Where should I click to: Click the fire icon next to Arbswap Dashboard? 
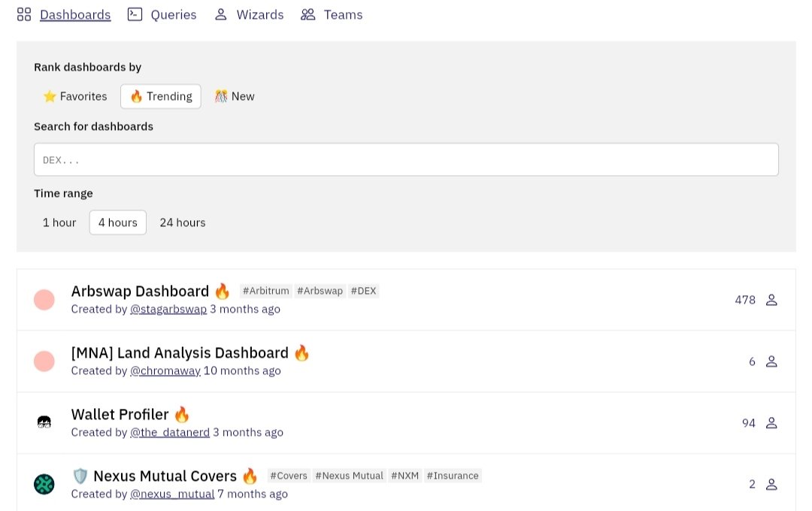pyautogui.click(x=222, y=291)
